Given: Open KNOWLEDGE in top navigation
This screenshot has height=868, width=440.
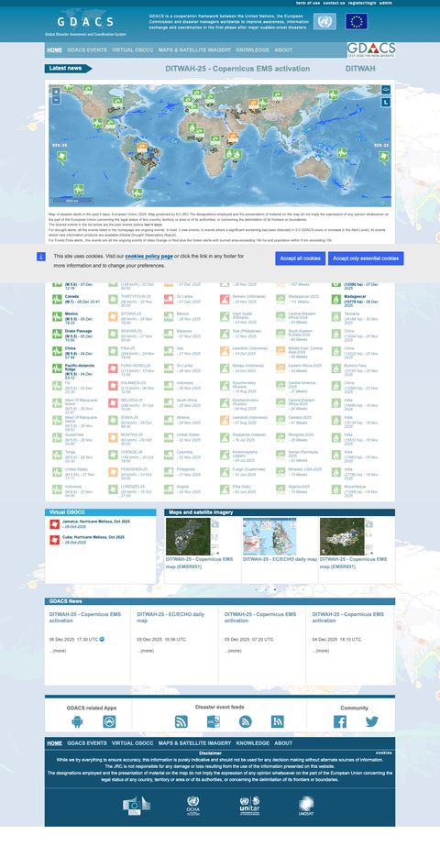Looking at the screenshot, I should tap(253, 49).
